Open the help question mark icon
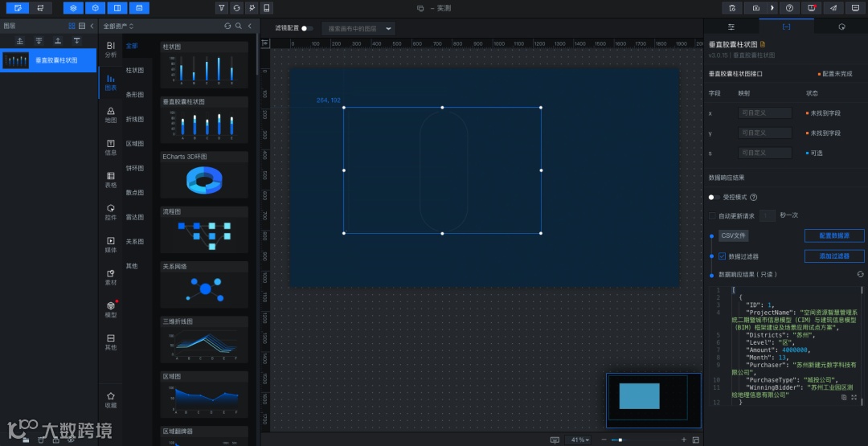Screen dimensions: 868x446 790,8
